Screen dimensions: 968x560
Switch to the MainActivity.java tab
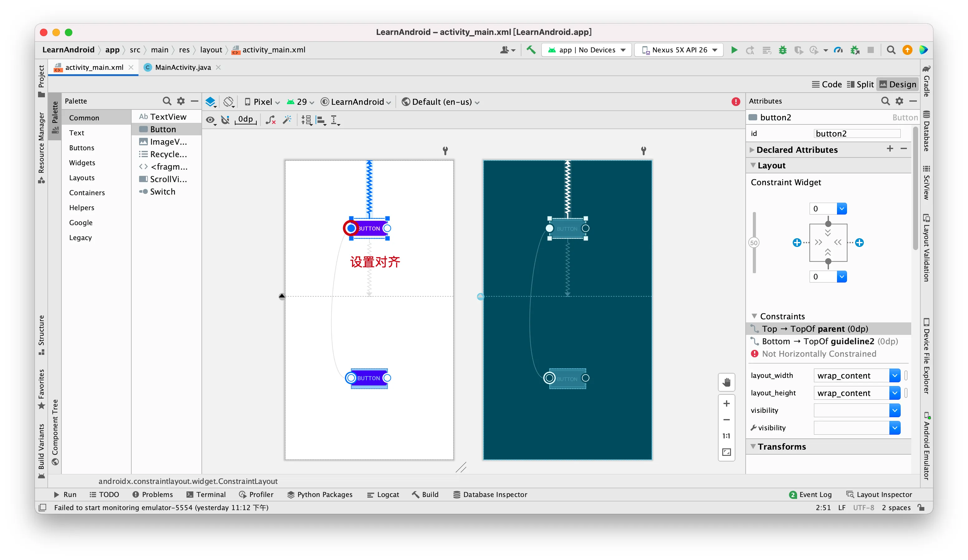tap(182, 67)
